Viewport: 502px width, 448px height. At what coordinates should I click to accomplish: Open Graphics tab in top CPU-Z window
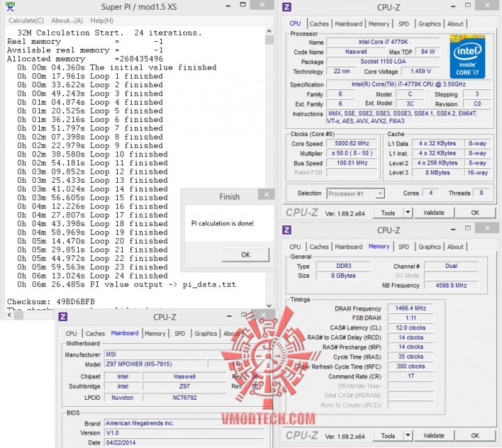coord(429,24)
